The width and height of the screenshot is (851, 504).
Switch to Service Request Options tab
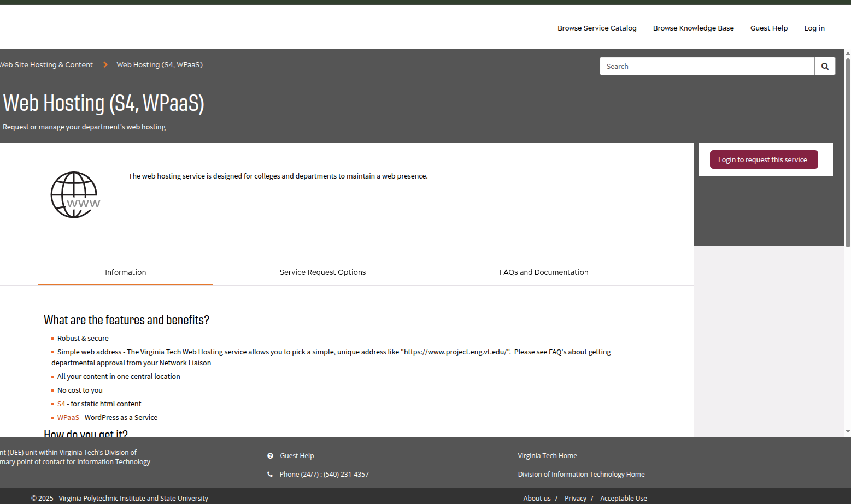322,272
